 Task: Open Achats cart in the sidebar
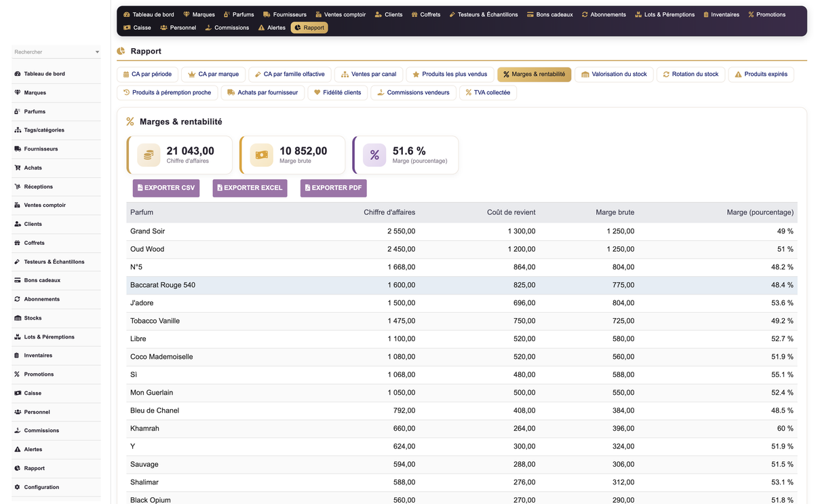click(56, 168)
